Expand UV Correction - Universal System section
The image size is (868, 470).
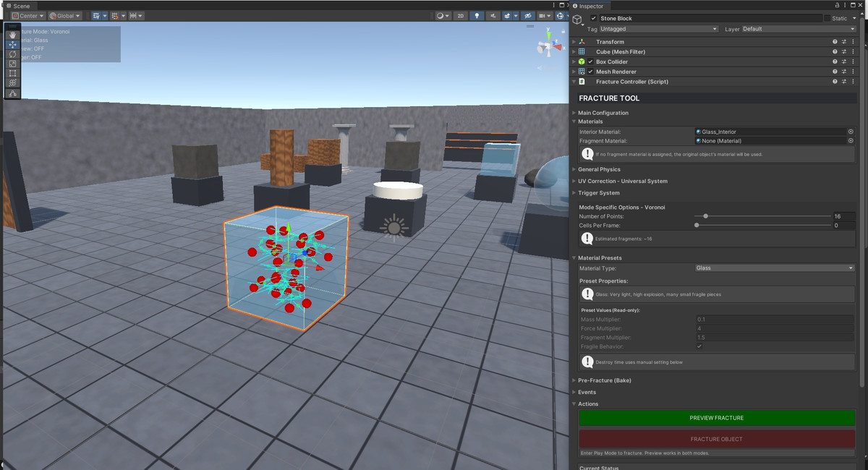click(x=575, y=181)
